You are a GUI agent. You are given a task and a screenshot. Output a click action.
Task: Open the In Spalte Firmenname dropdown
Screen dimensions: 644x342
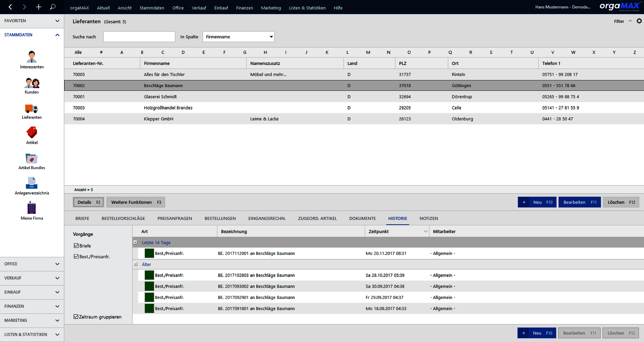(x=238, y=37)
